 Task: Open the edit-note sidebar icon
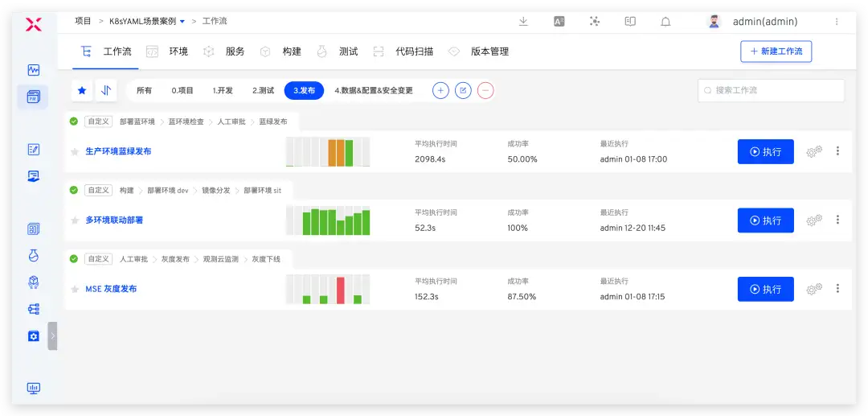(x=33, y=149)
